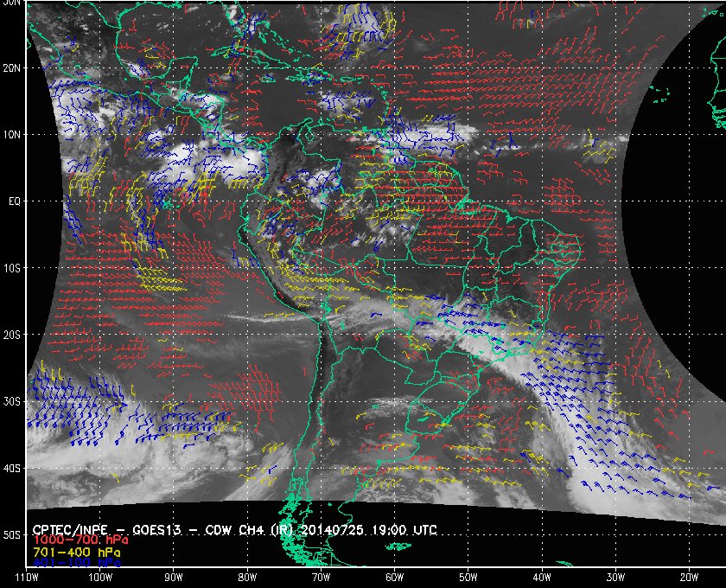
Task: Click the 40W longitude label
Action: coord(542,578)
